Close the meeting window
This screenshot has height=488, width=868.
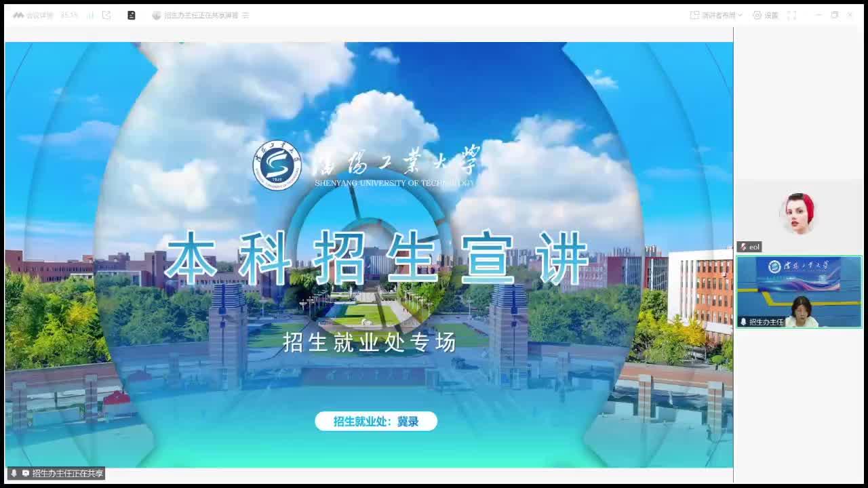pyautogui.click(x=850, y=15)
